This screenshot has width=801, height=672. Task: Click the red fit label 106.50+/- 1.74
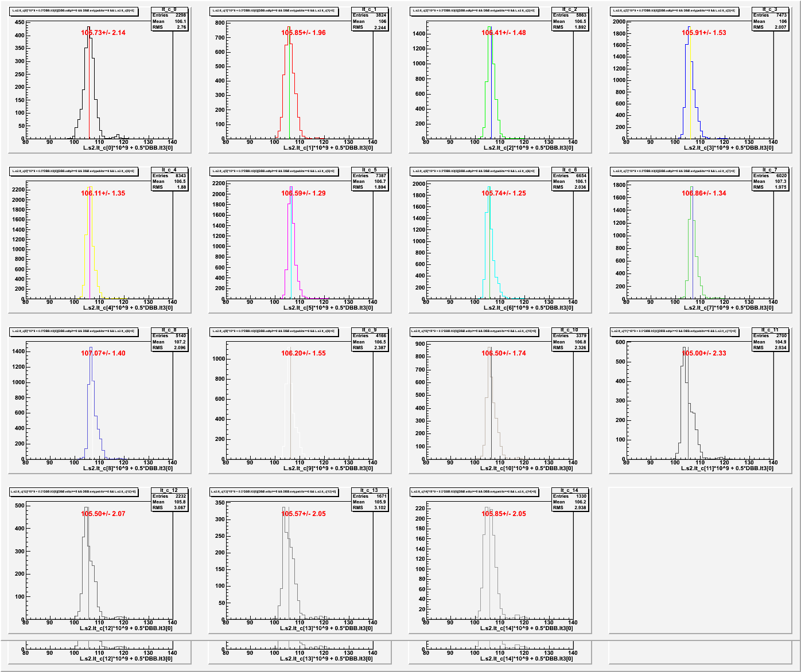click(x=504, y=353)
